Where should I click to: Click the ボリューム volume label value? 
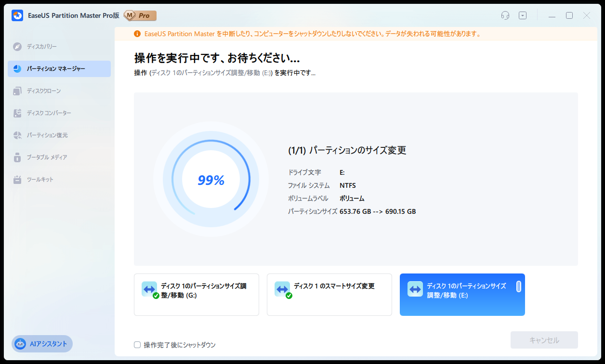click(352, 198)
